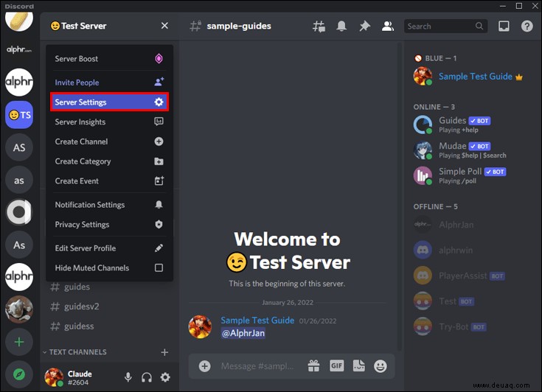Click the Server Insights chart icon
542x392 pixels.
(x=159, y=122)
